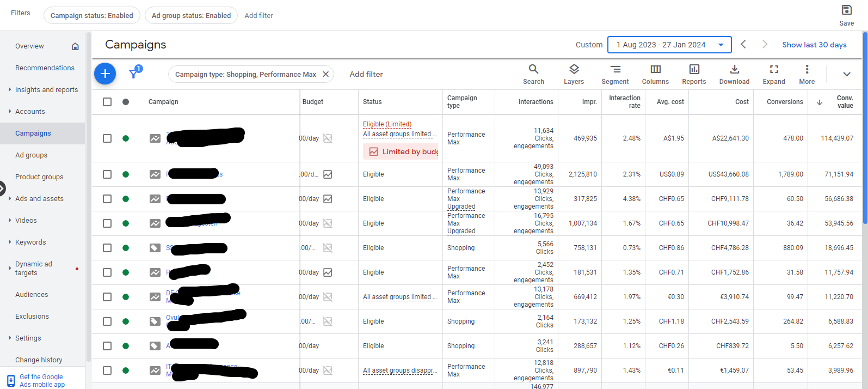Viewport: 868px width, 389px height.
Task: Open the Layers toolbar option
Action: (574, 74)
